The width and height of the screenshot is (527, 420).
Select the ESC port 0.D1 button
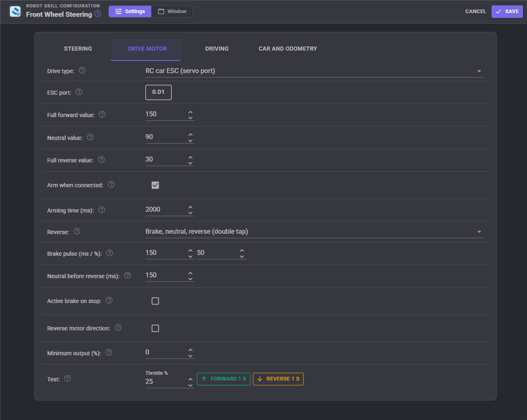tap(159, 93)
